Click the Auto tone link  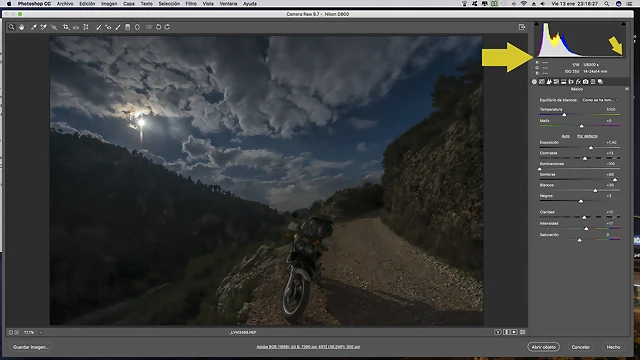(565, 136)
